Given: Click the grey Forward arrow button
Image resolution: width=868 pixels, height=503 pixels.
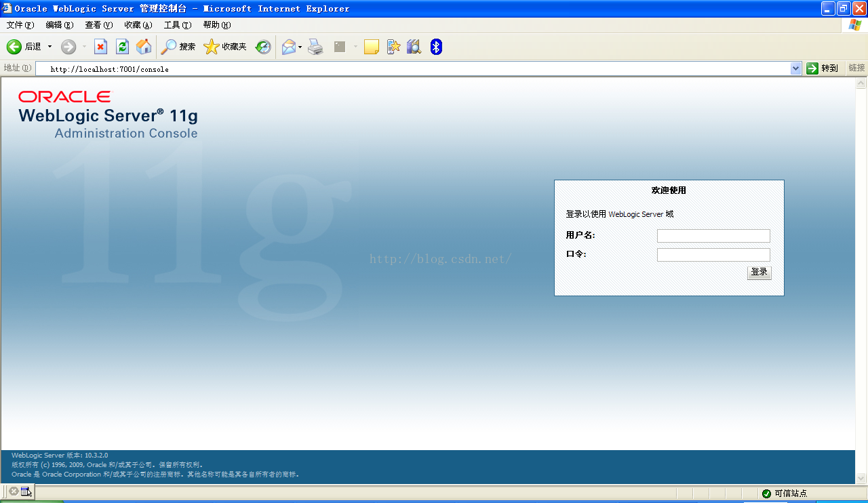Looking at the screenshot, I should coord(68,47).
